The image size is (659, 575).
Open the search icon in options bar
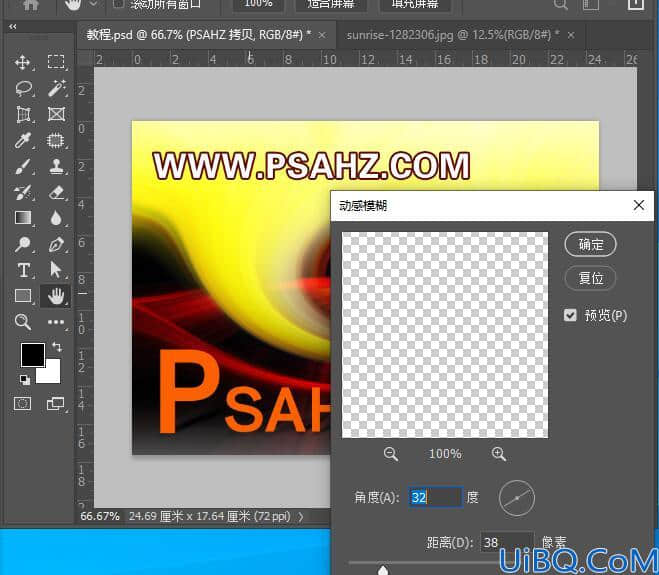click(x=561, y=4)
